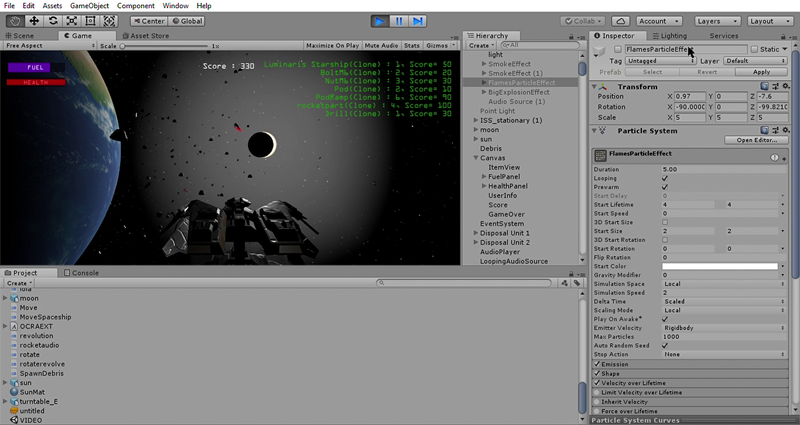Viewport: 800px width, 425px height.
Task: Open the GameObject menu
Action: pos(90,6)
